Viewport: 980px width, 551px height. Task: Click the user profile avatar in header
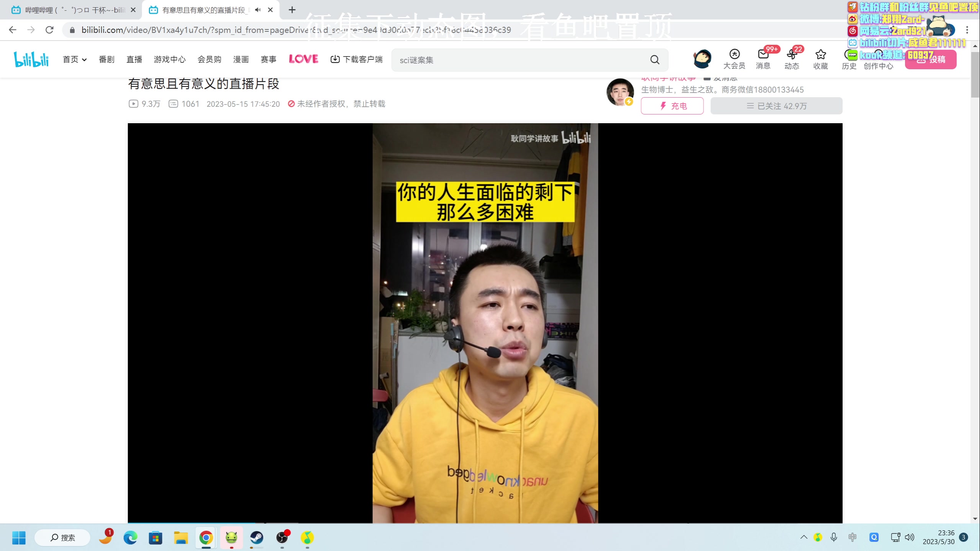coord(702,59)
